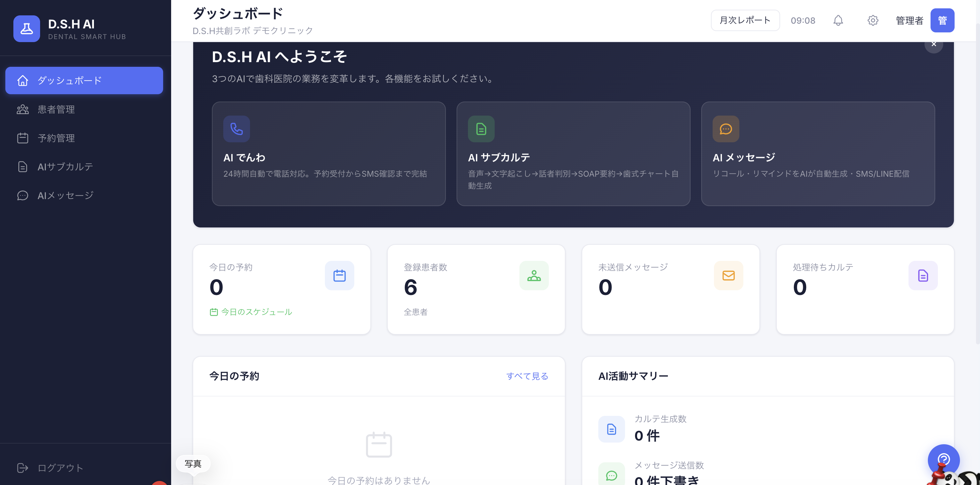
Task: Click the AI活動サマリー heading
Action: (x=633, y=376)
